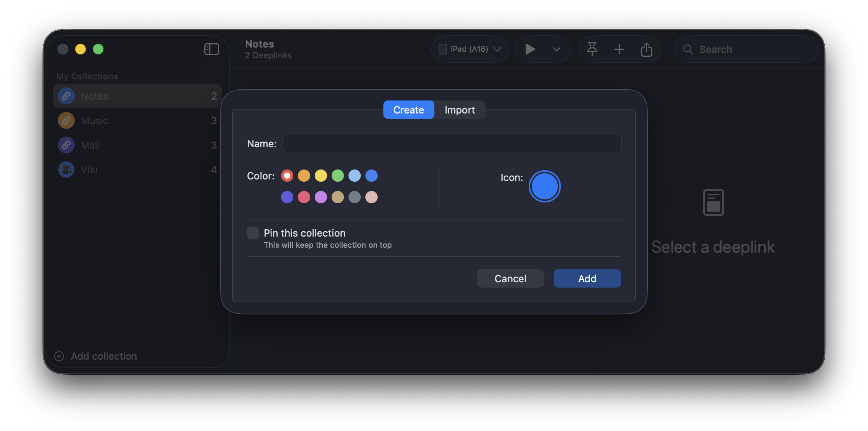Choose the purple color swatch
This screenshot has height=431, width=868.
click(321, 197)
